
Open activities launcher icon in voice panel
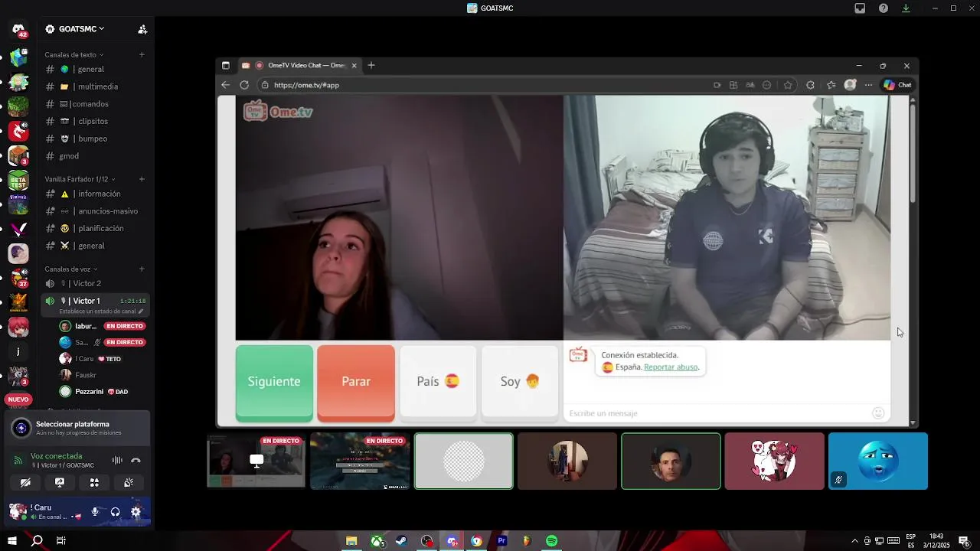point(94,482)
